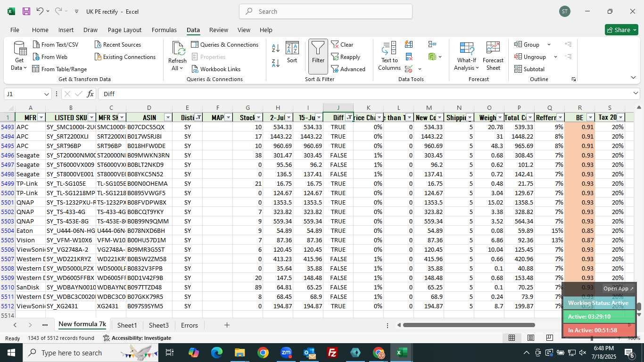
Task: Create a Forecast Sheet
Action: tap(493, 56)
